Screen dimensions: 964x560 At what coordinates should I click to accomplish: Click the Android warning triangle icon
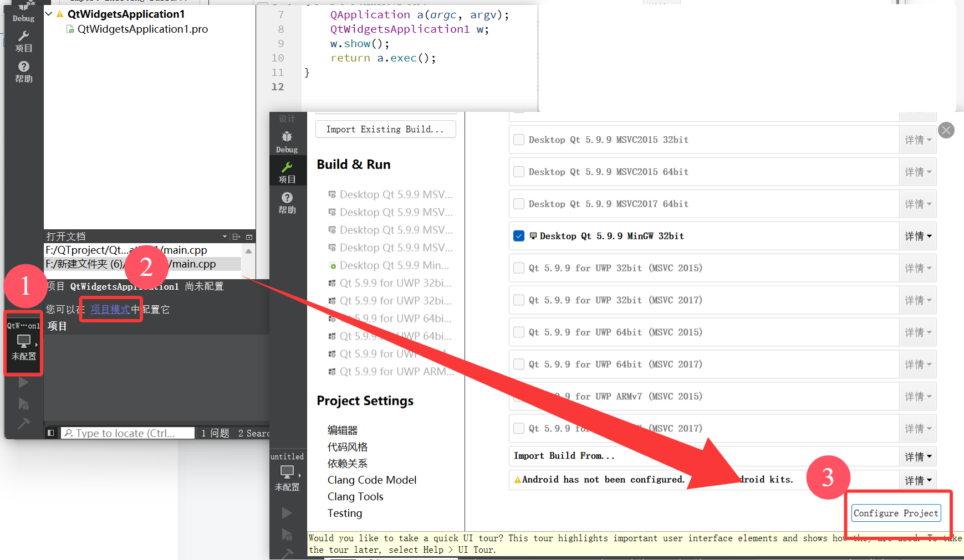point(518,480)
